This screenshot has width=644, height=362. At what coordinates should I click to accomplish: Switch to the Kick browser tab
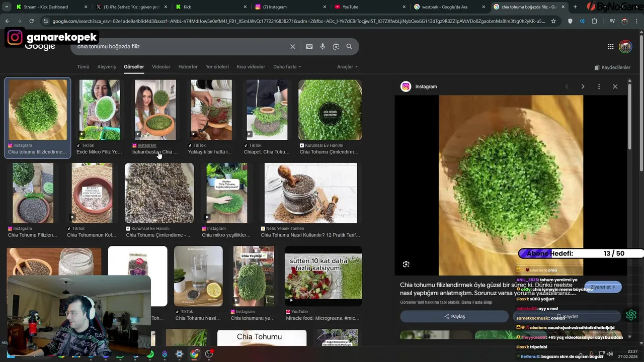click(x=211, y=7)
